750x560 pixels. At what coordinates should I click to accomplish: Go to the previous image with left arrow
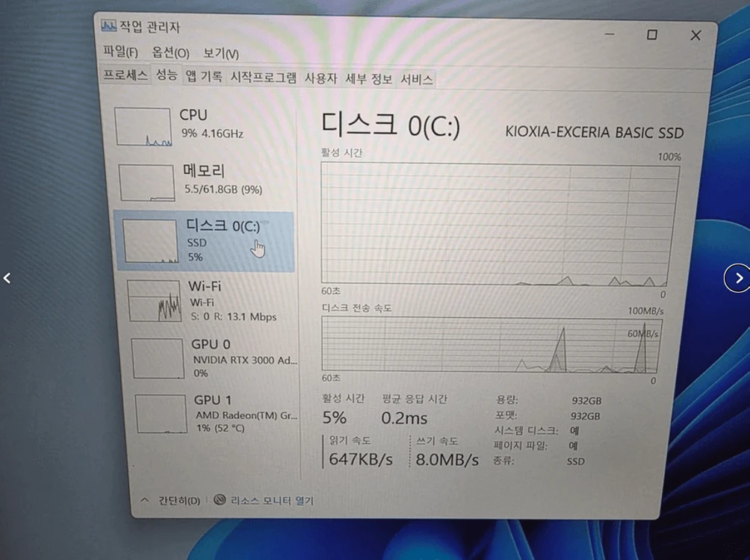point(7,278)
